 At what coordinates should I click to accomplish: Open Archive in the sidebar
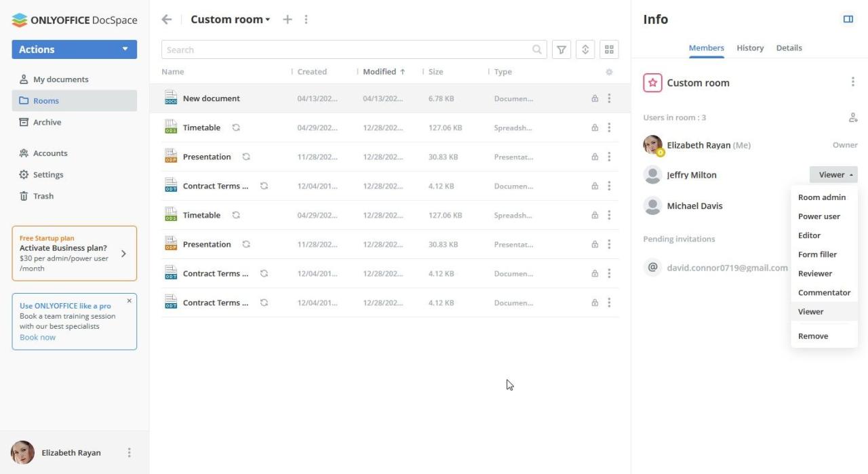pyautogui.click(x=75, y=122)
